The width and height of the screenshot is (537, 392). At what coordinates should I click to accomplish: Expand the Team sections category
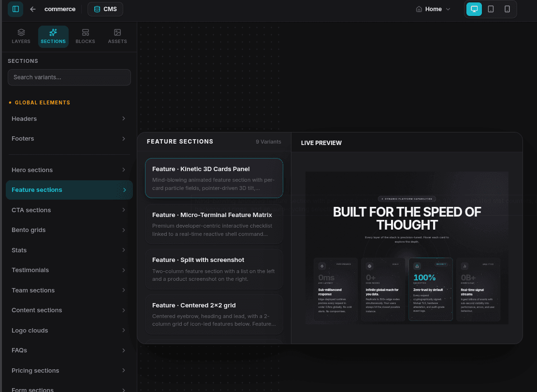69,290
